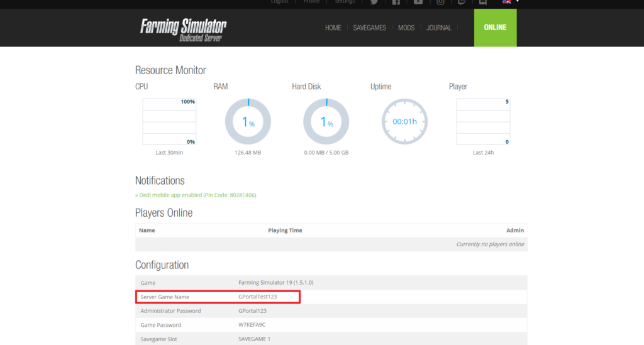Screen dimensions: 644x345
Task: Go to the HOME menu
Action: tap(333, 28)
